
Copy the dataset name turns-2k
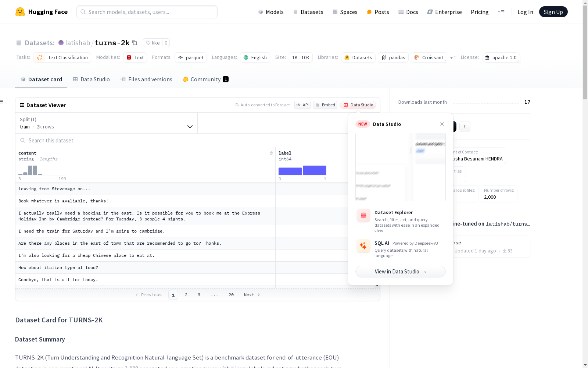135,43
